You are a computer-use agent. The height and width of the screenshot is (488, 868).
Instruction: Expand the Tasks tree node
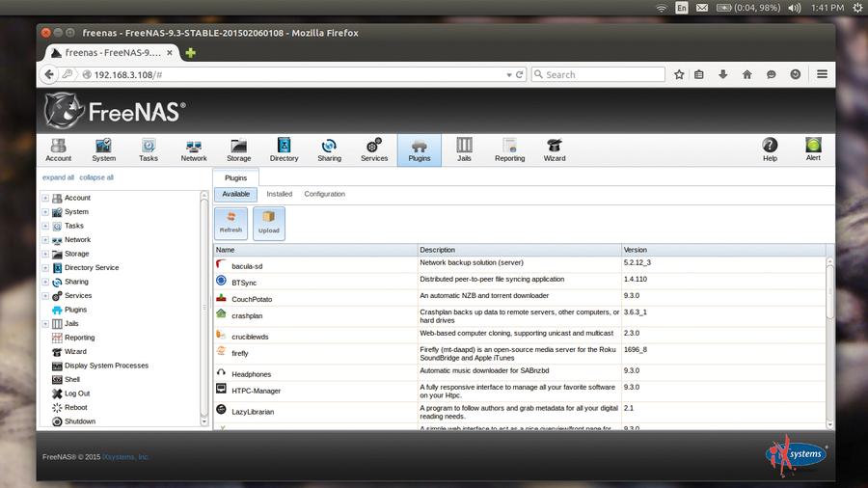point(45,226)
